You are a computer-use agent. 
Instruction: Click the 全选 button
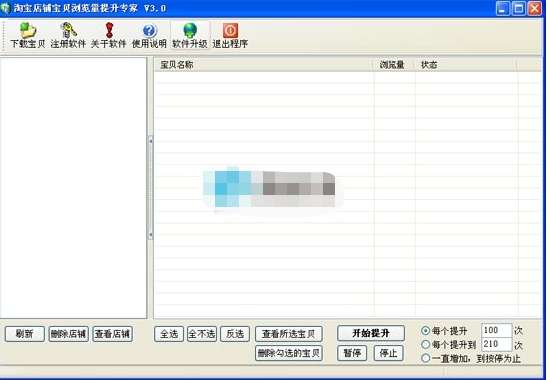(x=169, y=334)
